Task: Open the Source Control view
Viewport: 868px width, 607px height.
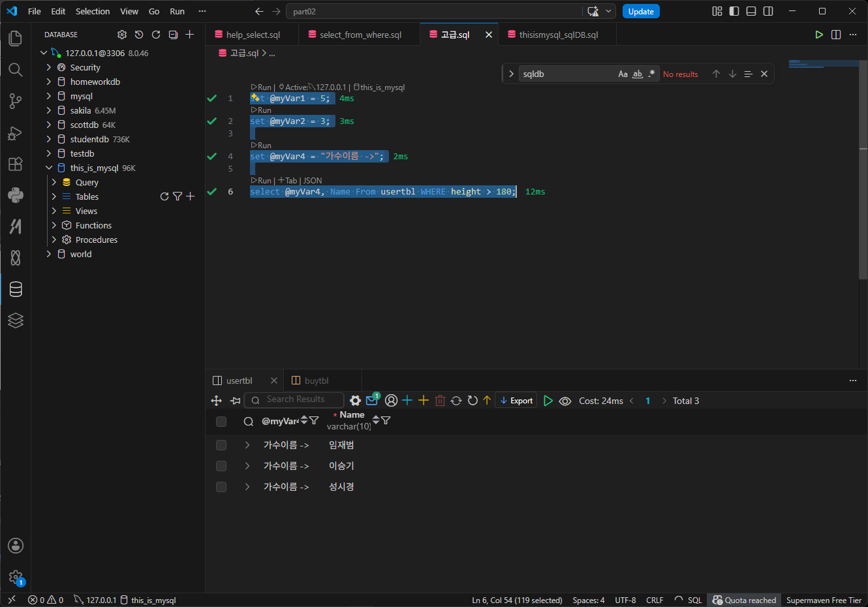Action: coord(16,101)
